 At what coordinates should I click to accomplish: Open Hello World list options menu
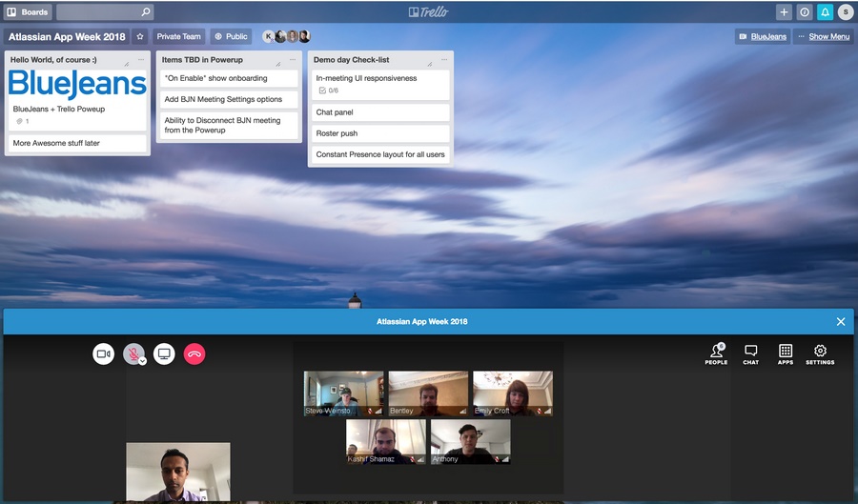(141, 60)
